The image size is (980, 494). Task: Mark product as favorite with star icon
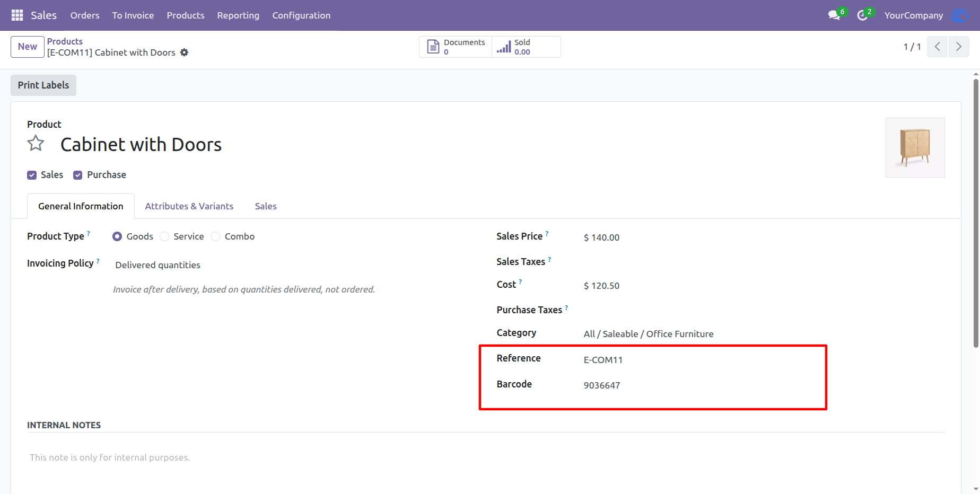tap(36, 144)
